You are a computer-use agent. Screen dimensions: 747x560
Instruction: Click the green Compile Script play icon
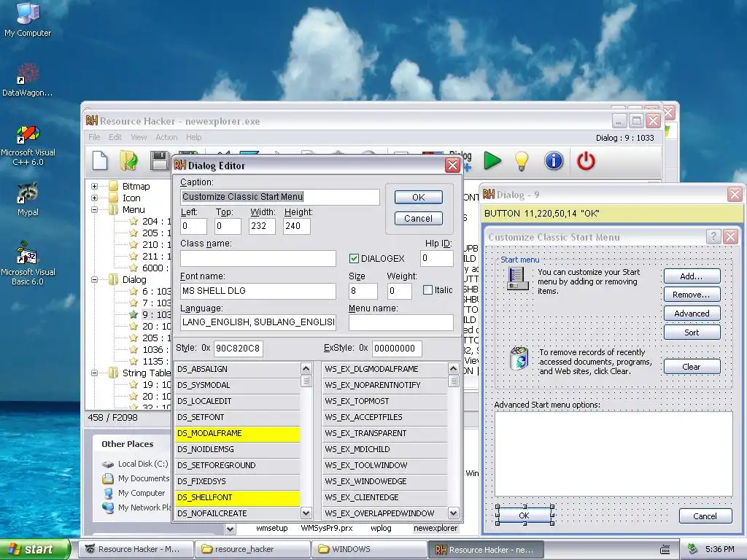coord(492,160)
